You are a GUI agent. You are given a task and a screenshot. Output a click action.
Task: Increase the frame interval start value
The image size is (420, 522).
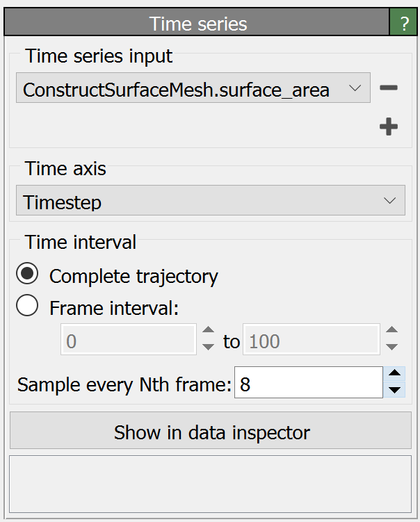(x=208, y=334)
